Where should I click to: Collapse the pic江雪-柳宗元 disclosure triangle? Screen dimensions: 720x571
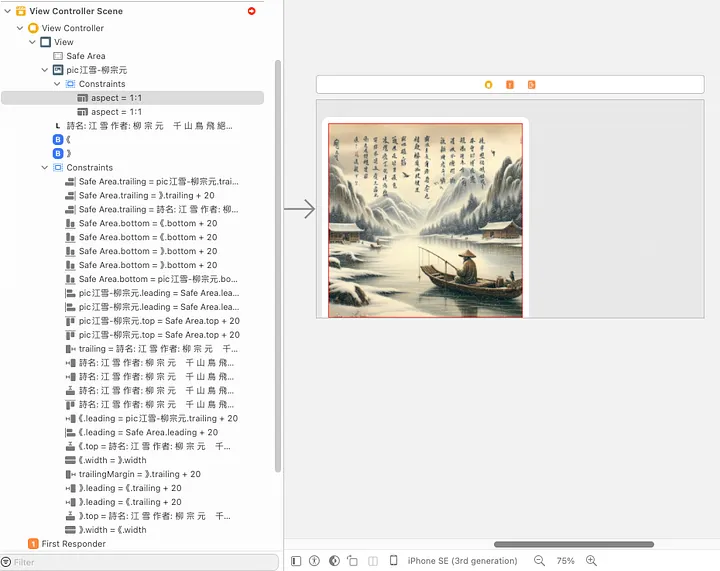pos(45,70)
